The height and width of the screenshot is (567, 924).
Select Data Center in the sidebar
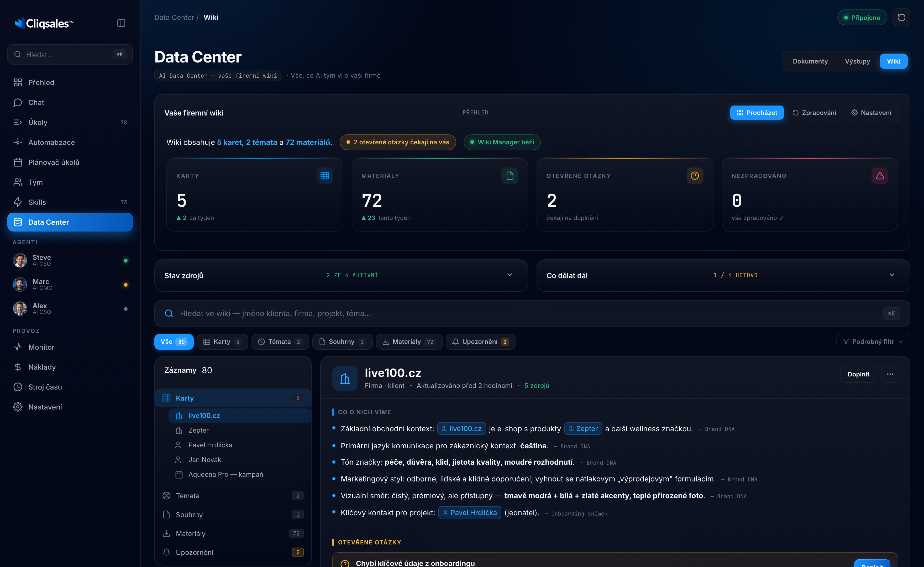click(70, 222)
